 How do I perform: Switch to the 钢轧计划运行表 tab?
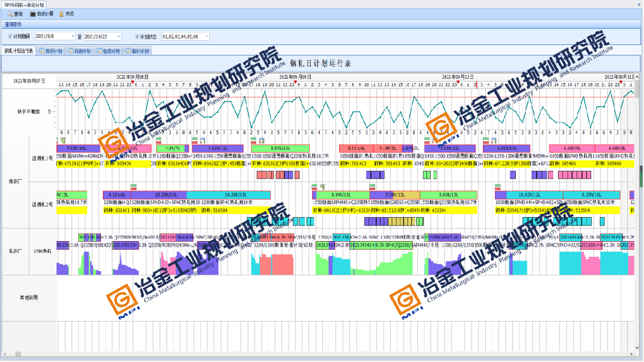(x=19, y=51)
